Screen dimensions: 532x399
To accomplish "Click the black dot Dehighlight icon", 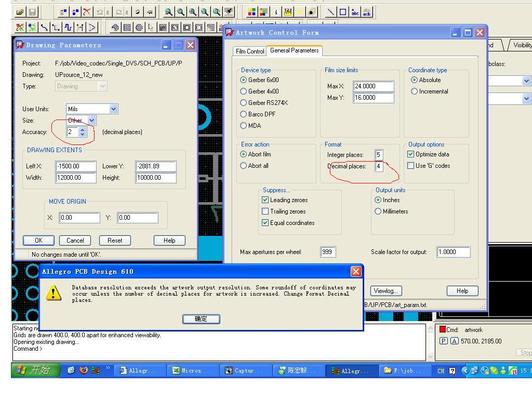I will tap(312, 12).
